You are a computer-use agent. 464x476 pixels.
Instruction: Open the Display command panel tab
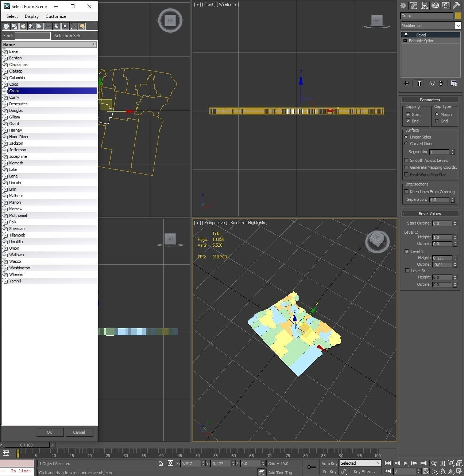coord(445,5)
